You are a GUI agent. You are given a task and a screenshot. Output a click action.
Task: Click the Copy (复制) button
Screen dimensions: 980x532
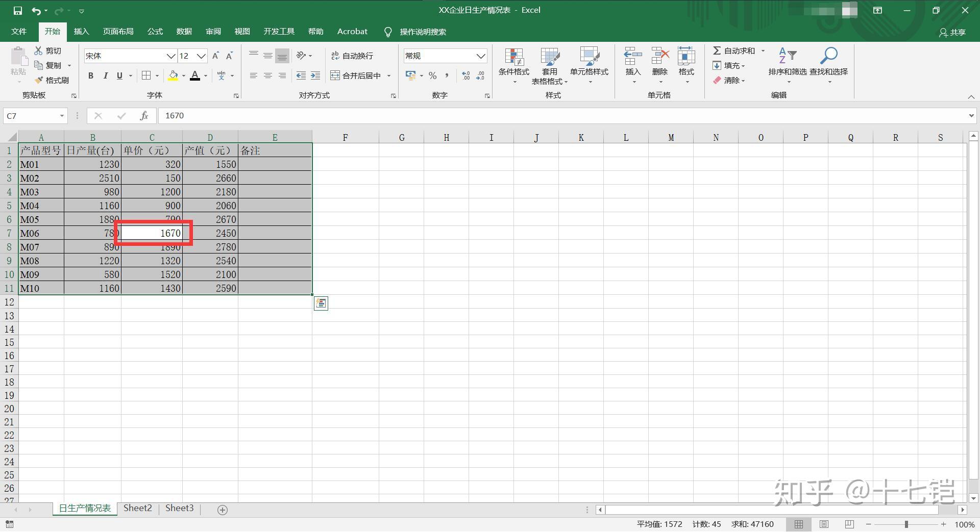tap(49, 65)
